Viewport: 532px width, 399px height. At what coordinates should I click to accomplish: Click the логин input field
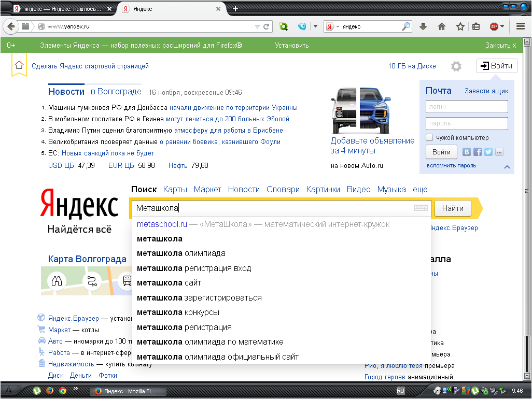(467, 106)
